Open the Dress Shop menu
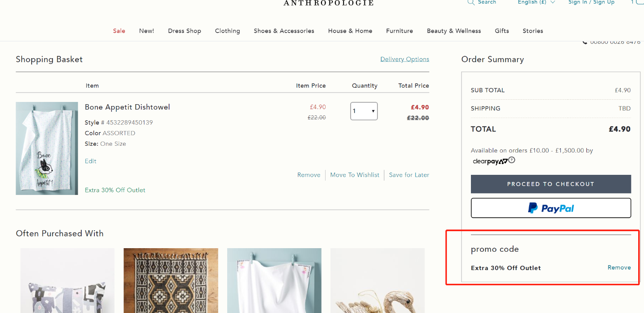Screen dimensions: 644x313 pyautogui.click(x=185, y=31)
